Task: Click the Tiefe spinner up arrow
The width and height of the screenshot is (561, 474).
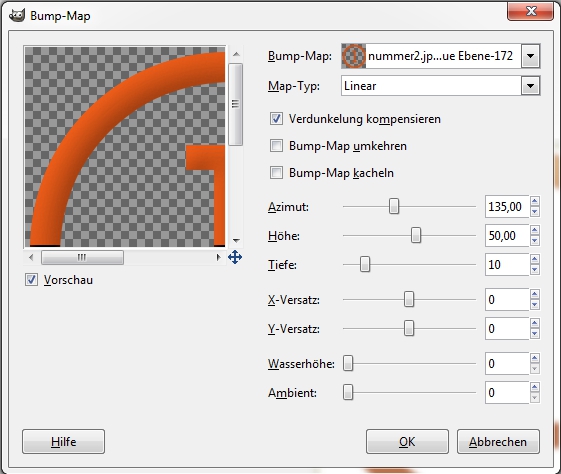Action: 535,259
